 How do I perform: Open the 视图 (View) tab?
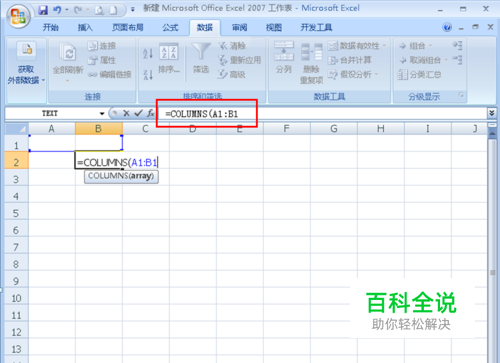pyautogui.click(x=274, y=27)
